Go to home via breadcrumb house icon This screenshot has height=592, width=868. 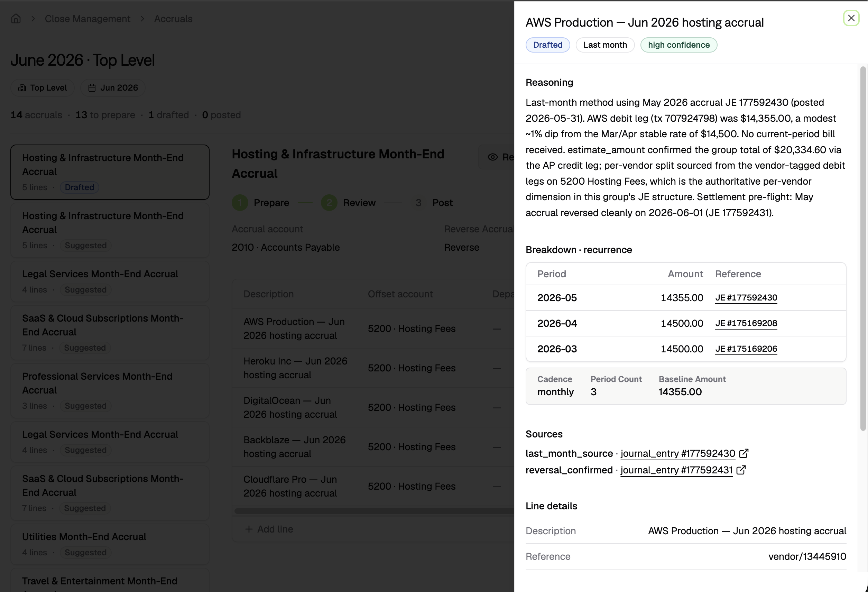tap(16, 19)
